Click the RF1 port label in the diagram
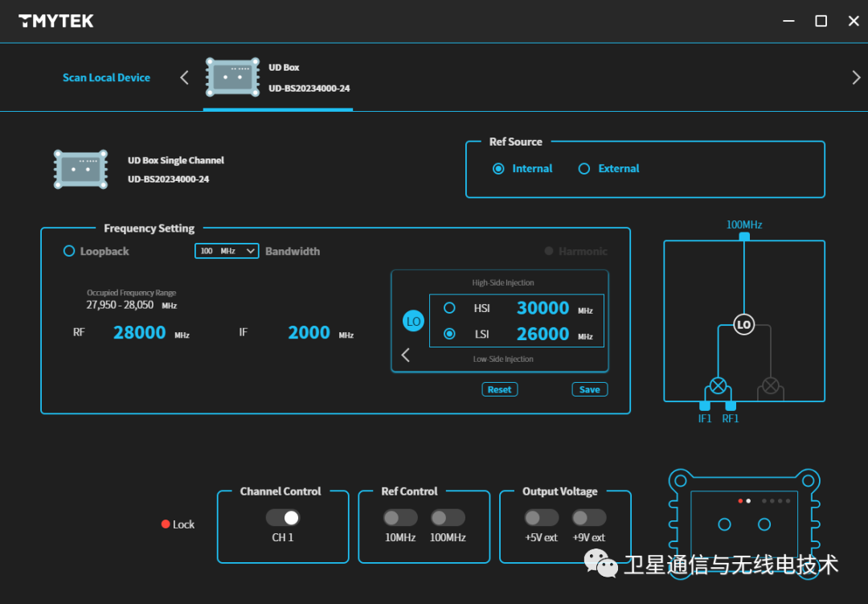Image resolution: width=868 pixels, height=604 pixels. [x=730, y=418]
